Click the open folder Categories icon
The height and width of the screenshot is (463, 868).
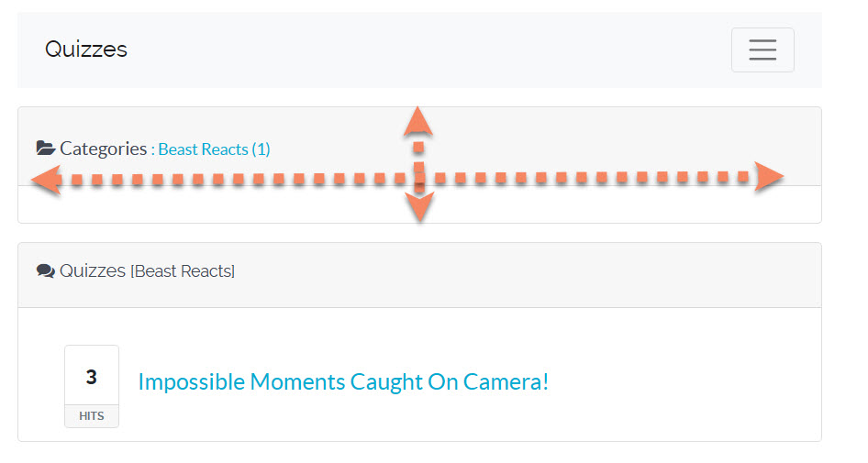[45, 148]
